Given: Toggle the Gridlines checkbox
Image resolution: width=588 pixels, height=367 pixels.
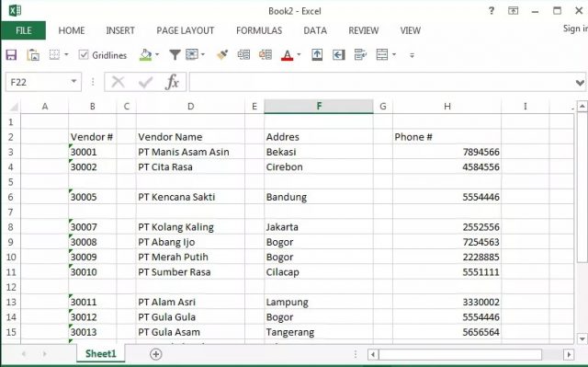Looking at the screenshot, I should pyautogui.click(x=84, y=55).
